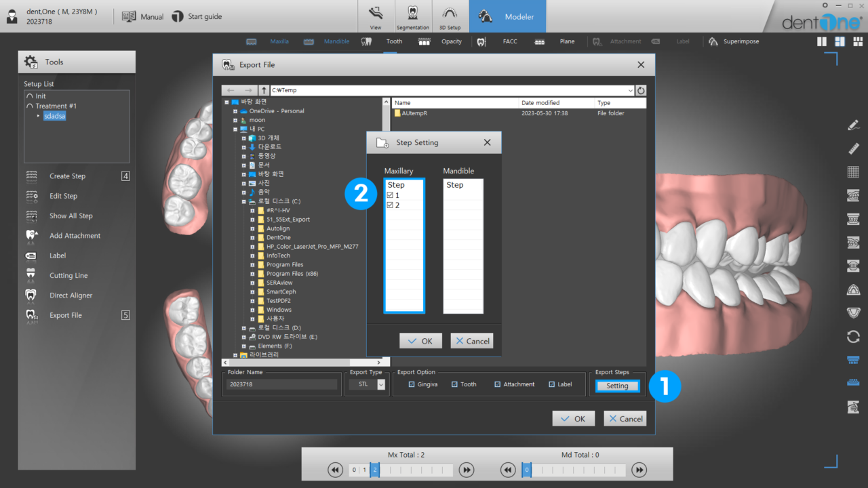Collapse the OneDrive - Personal tree node
Viewport: 868px width, 488px height.
(x=237, y=110)
